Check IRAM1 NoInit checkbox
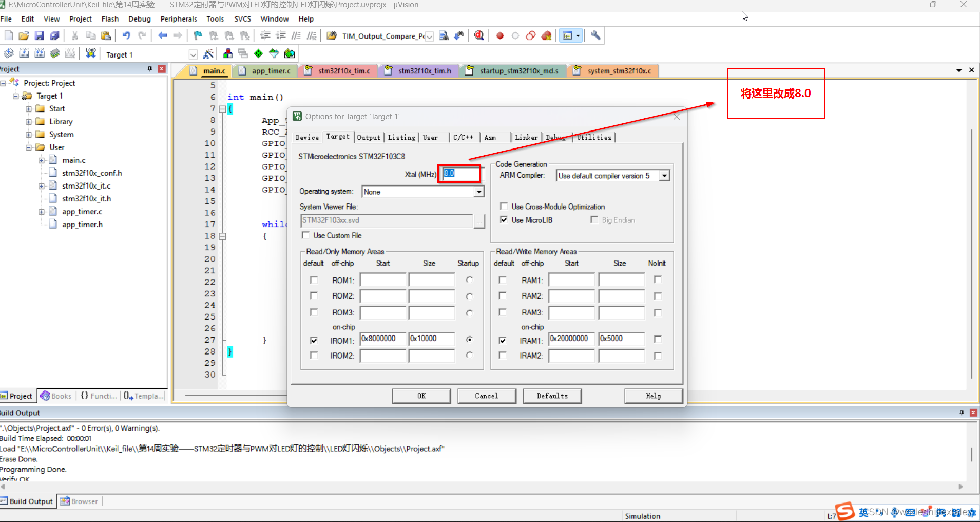Viewport: 980px width, 522px height. point(658,339)
